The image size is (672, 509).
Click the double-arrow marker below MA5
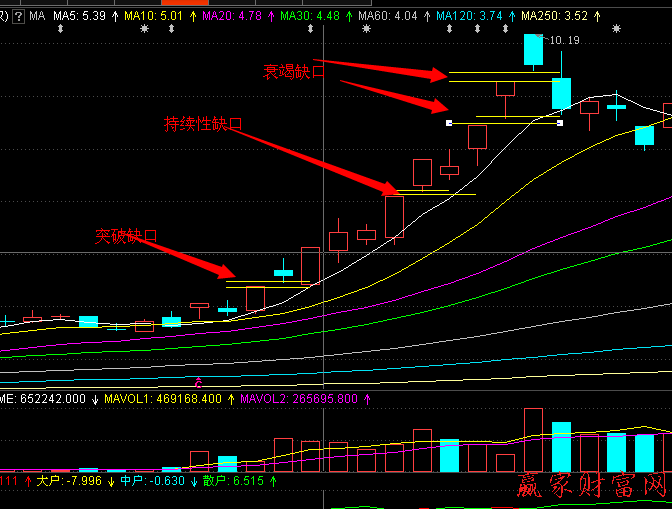point(61,29)
